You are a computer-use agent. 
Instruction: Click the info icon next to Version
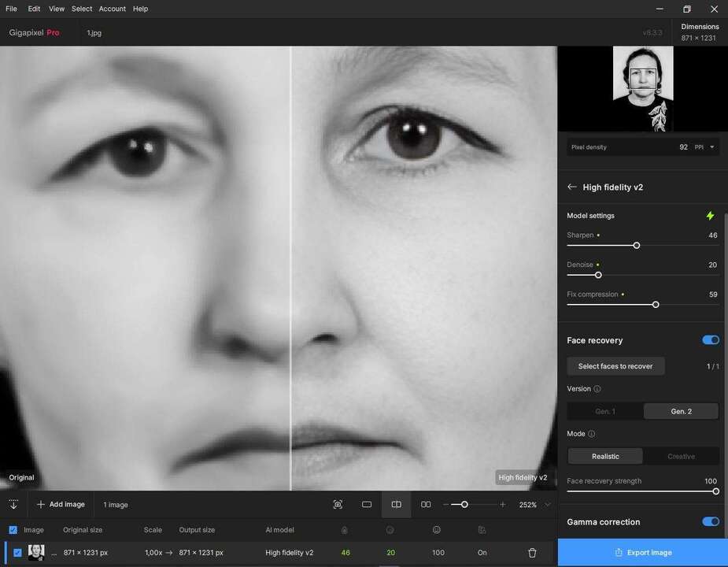click(597, 389)
